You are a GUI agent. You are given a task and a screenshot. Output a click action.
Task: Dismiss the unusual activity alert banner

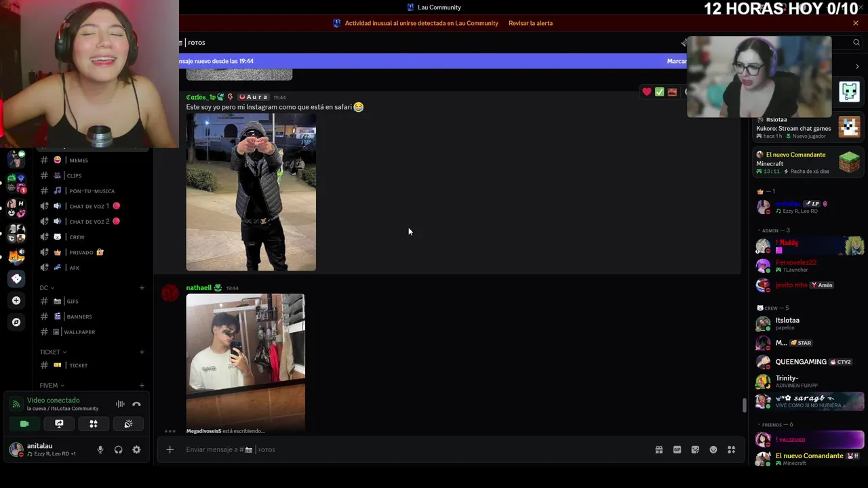point(856,23)
